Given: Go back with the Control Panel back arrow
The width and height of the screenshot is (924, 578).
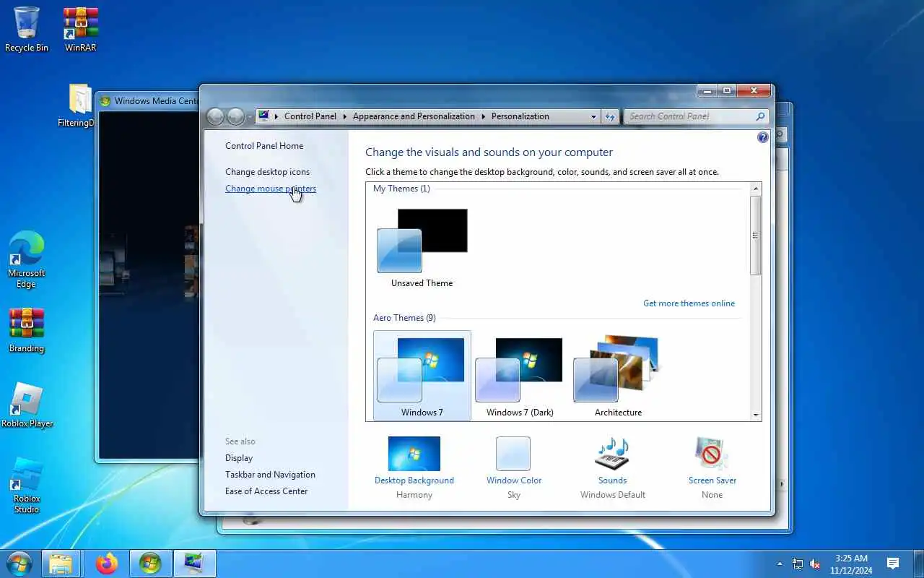Looking at the screenshot, I should coord(214,116).
